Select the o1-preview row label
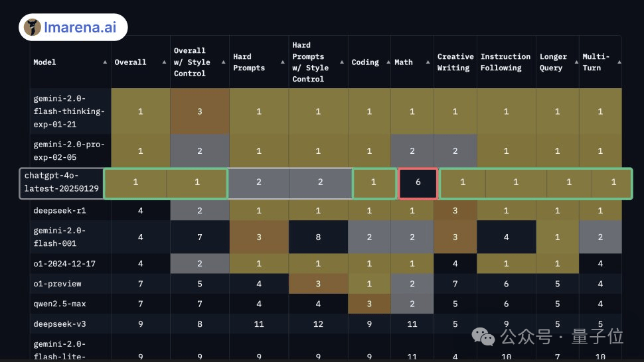The image size is (644, 362). click(x=57, y=284)
